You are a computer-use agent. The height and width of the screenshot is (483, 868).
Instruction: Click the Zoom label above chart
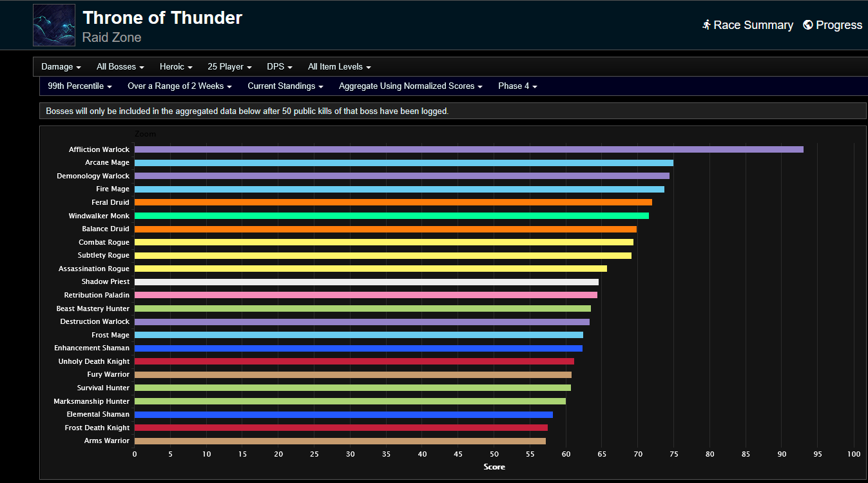click(x=145, y=134)
